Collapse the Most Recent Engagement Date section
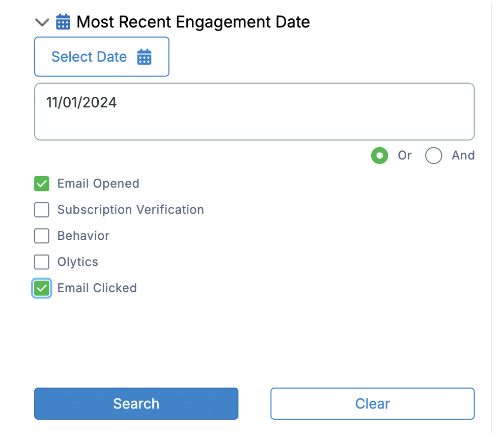504x437 pixels. 42,22
